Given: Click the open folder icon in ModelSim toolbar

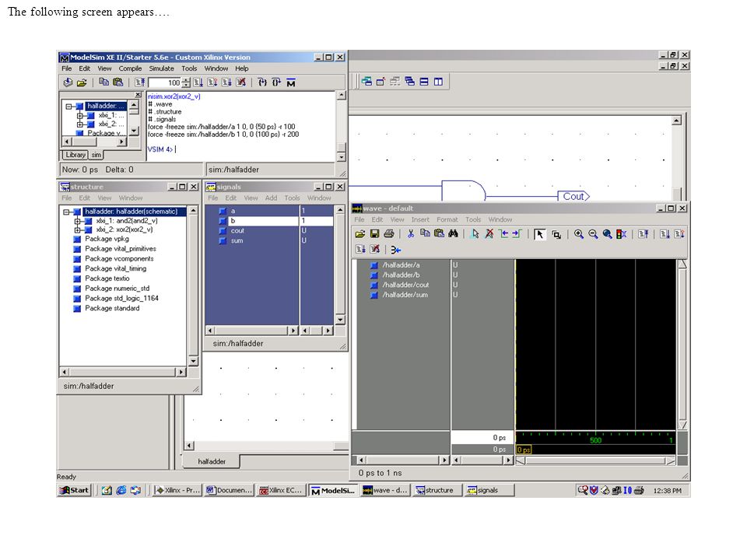Looking at the screenshot, I should (x=82, y=82).
